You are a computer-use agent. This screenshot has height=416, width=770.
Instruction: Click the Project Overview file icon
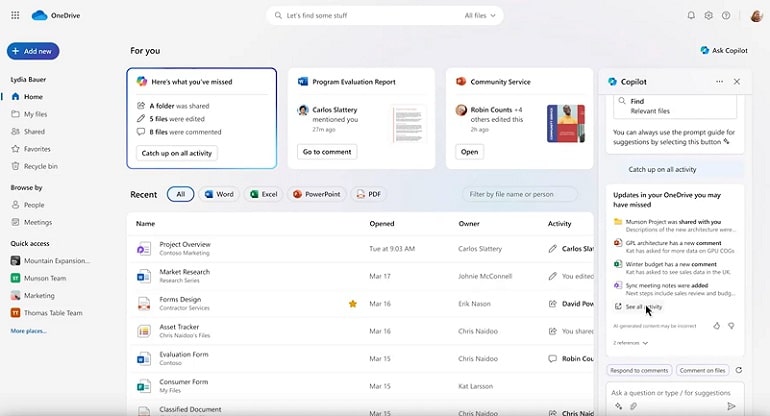144,249
